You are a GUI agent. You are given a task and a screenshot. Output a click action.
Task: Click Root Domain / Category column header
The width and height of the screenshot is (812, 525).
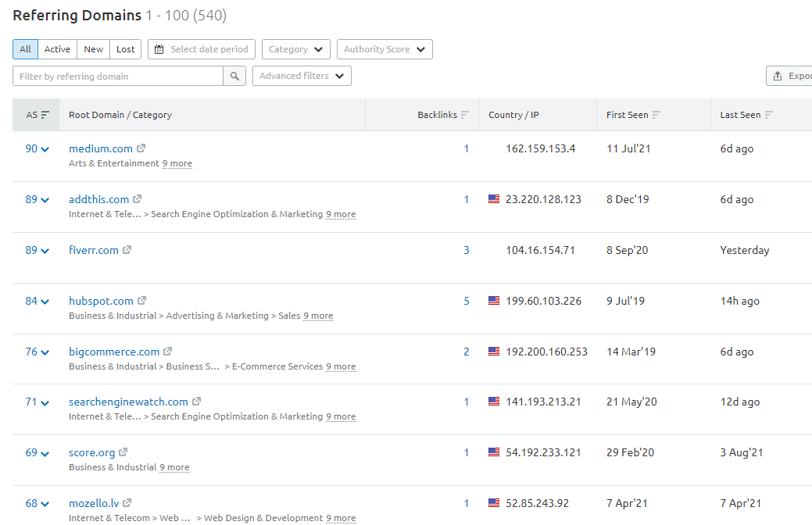[x=120, y=115]
